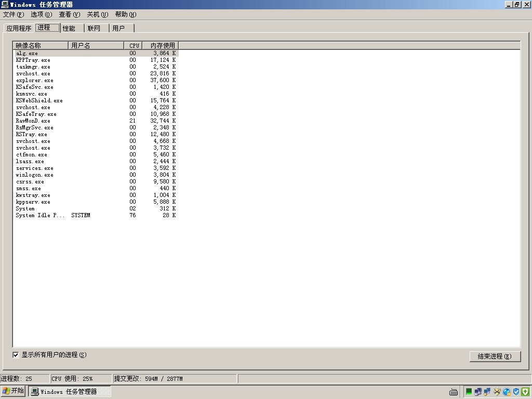Open the 查看 menu

click(x=70, y=14)
